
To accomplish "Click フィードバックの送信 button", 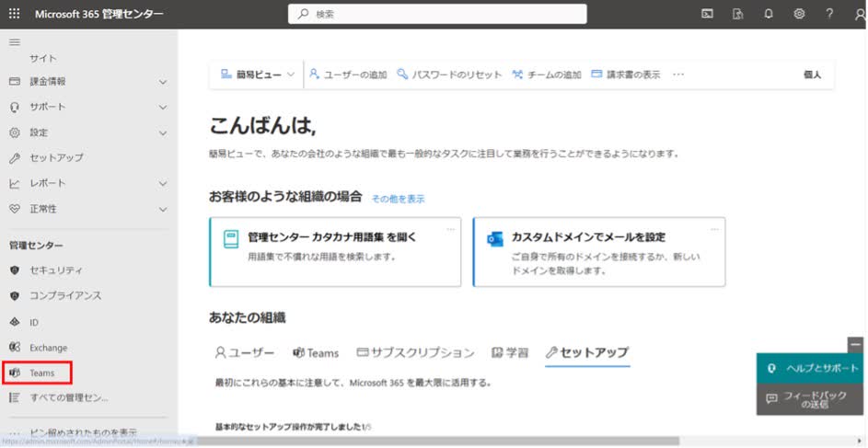I will [x=810, y=399].
